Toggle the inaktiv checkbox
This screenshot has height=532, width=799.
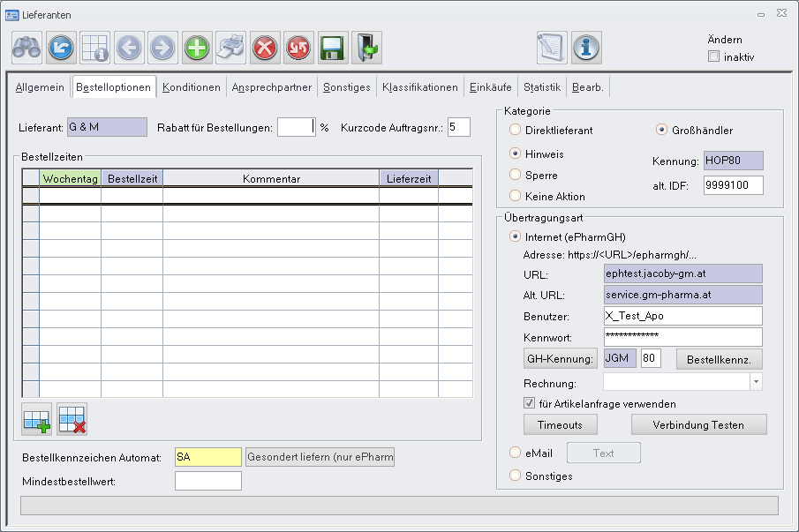[x=713, y=57]
